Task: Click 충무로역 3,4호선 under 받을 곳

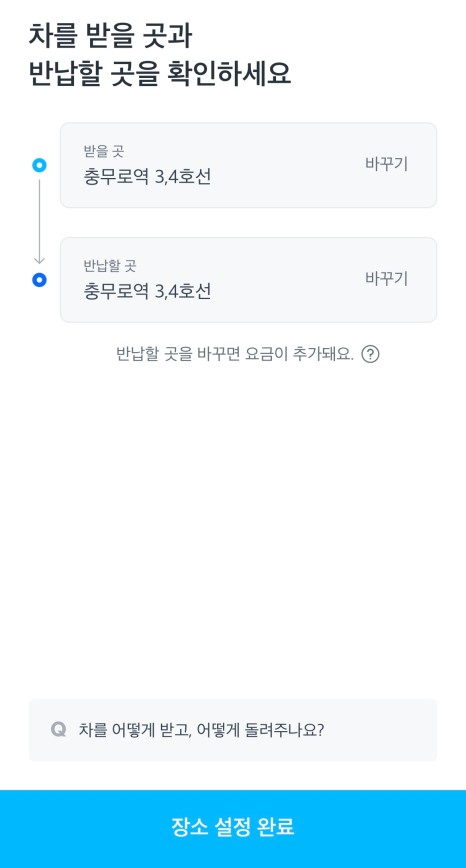Action: tap(147, 177)
